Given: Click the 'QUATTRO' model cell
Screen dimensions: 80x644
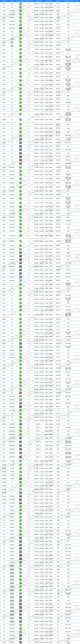Looking at the screenshot, I should pos(12,410).
